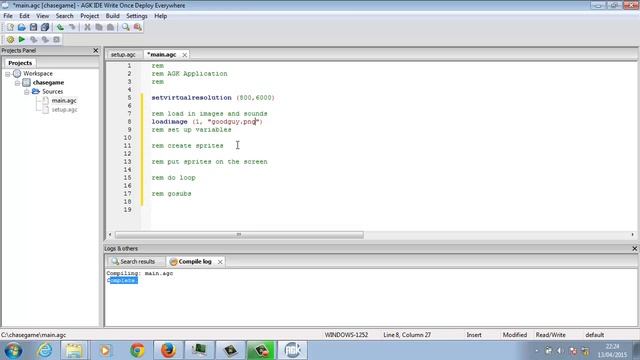
Task: Select the Compile log tab
Action: click(x=195, y=262)
